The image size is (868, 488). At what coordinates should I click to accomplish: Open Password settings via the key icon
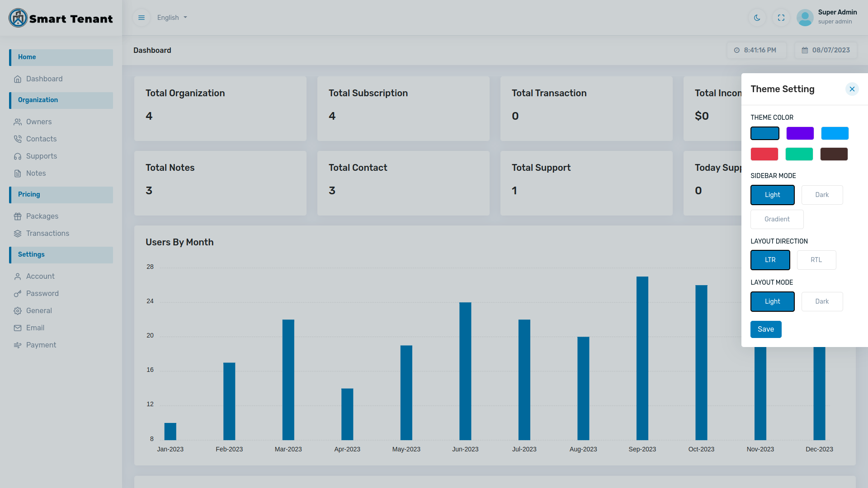(x=18, y=293)
